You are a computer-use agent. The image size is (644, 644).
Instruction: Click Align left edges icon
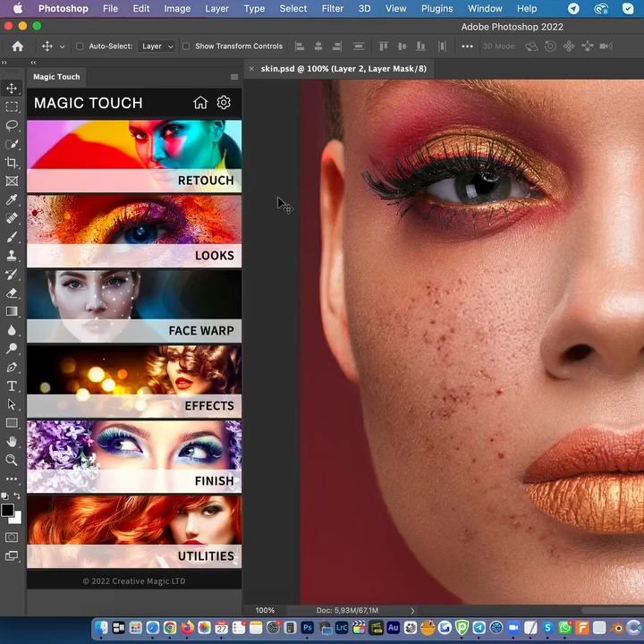[x=300, y=47]
